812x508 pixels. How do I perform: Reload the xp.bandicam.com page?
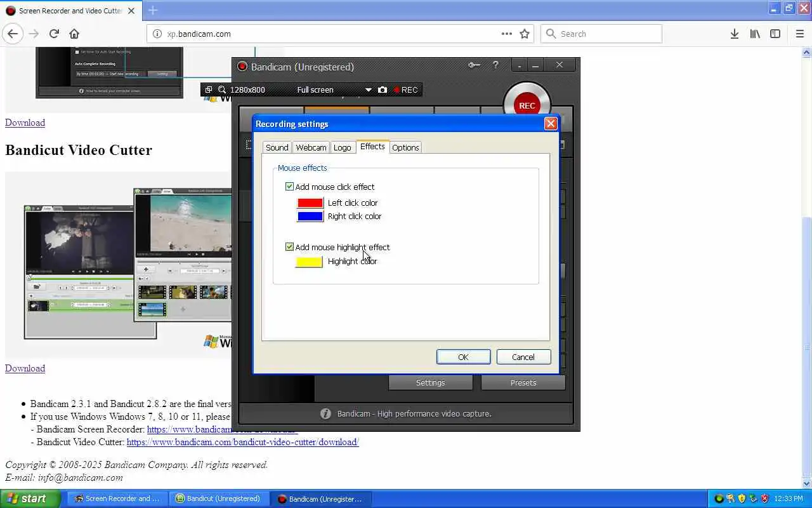(54, 34)
